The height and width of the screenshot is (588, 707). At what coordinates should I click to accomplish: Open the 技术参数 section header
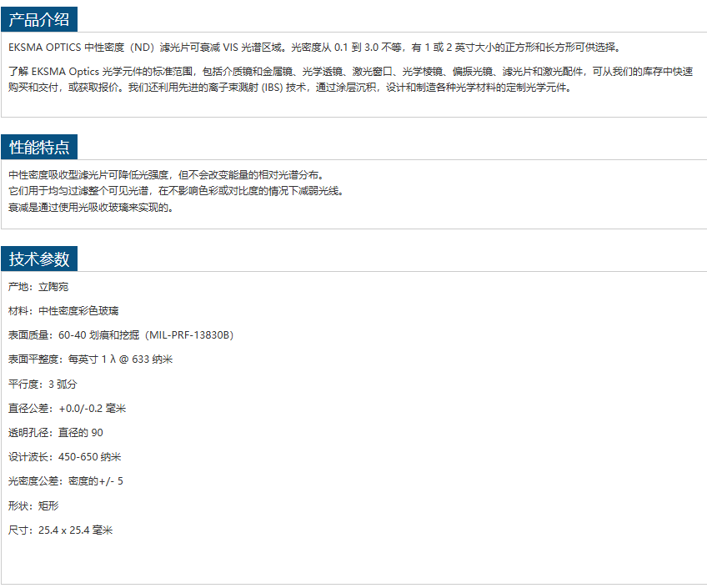39,259
